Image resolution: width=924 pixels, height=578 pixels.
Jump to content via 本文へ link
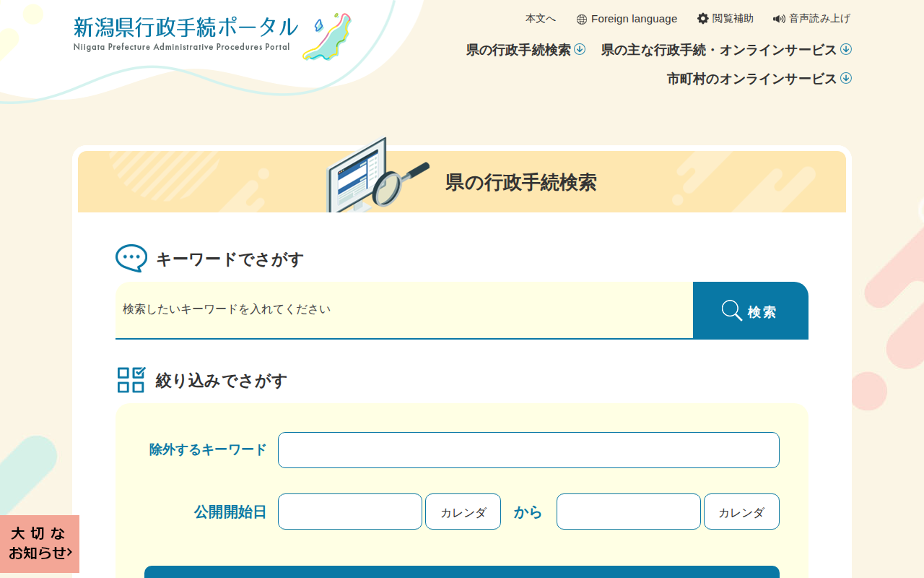coord(541,19)
